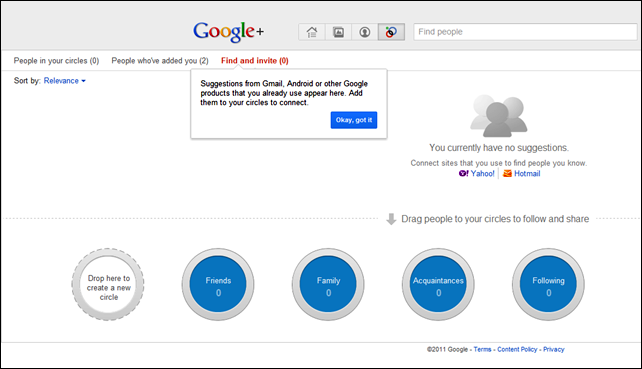642x369 pixels.
Task: Open the Acquaintances circle
Action: [x=438, y=284]
